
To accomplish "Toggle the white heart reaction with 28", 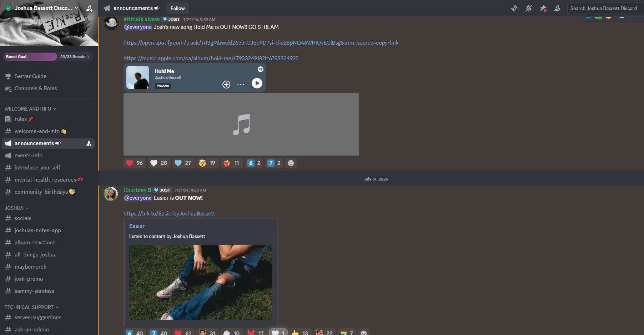I will click(x=159, y=163).
